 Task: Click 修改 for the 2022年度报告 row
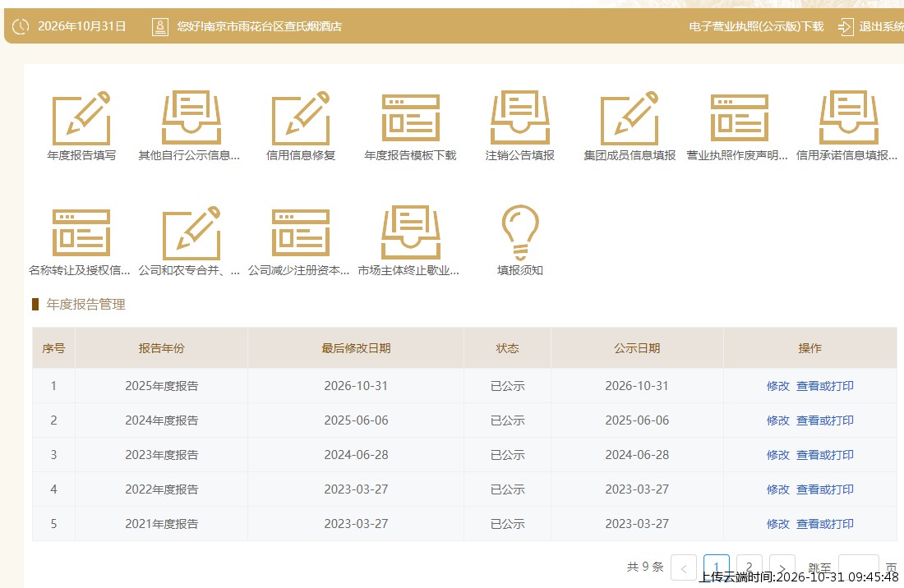click(x=777, y=489)
